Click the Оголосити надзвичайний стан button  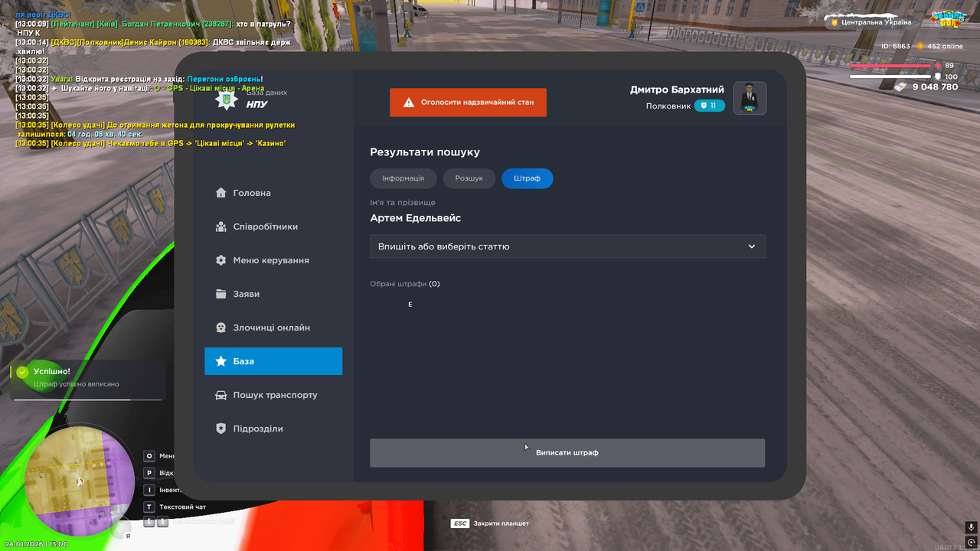pos(468,103)
